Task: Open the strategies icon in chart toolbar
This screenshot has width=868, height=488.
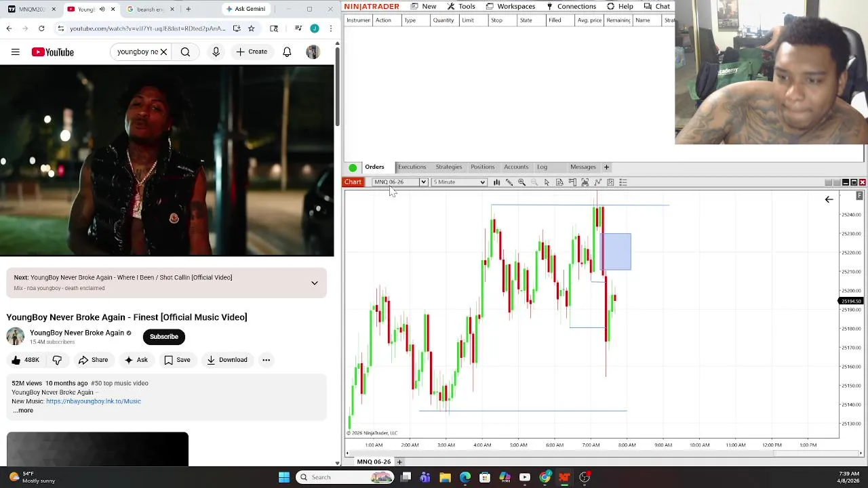Action: pyautogui.click(x=610, y=182)
